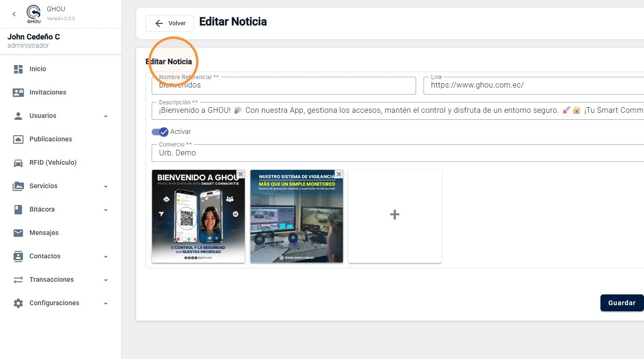The image size is (644, 359).
Task: Click into the Descripción text field
Action: 398,111
